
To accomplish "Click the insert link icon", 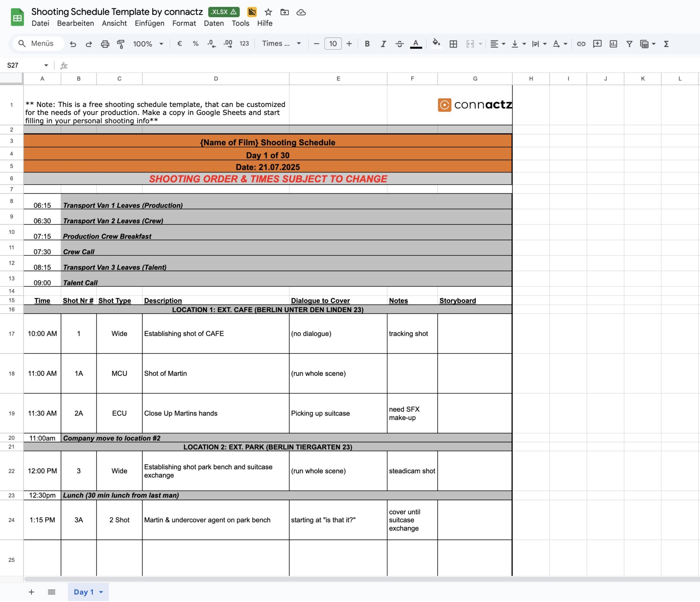I will point(581,44).
